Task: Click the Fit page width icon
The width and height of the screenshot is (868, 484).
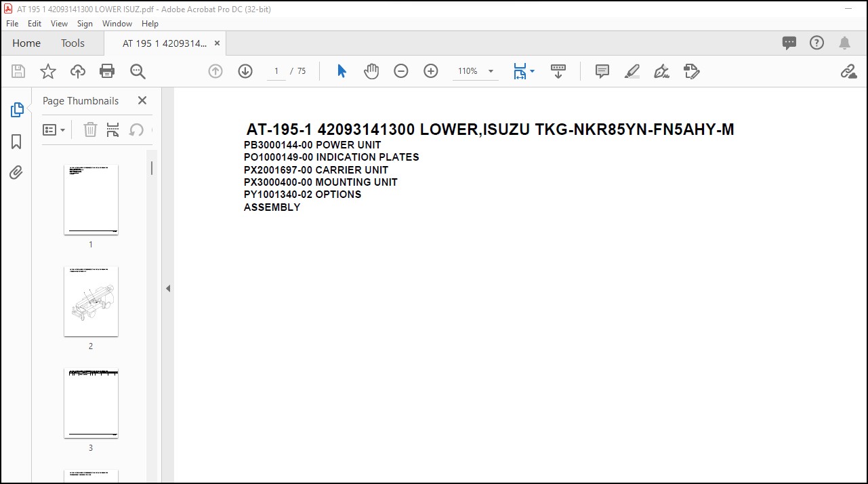Action: click(520, 71)
